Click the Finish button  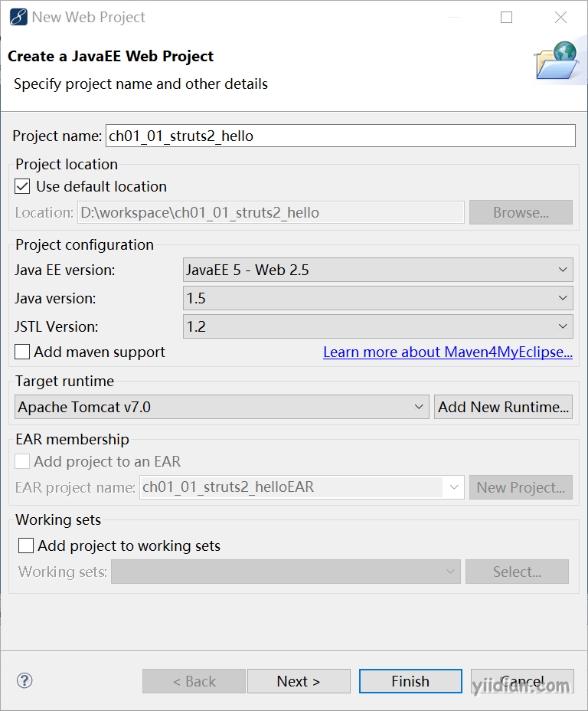click(410, 681)
